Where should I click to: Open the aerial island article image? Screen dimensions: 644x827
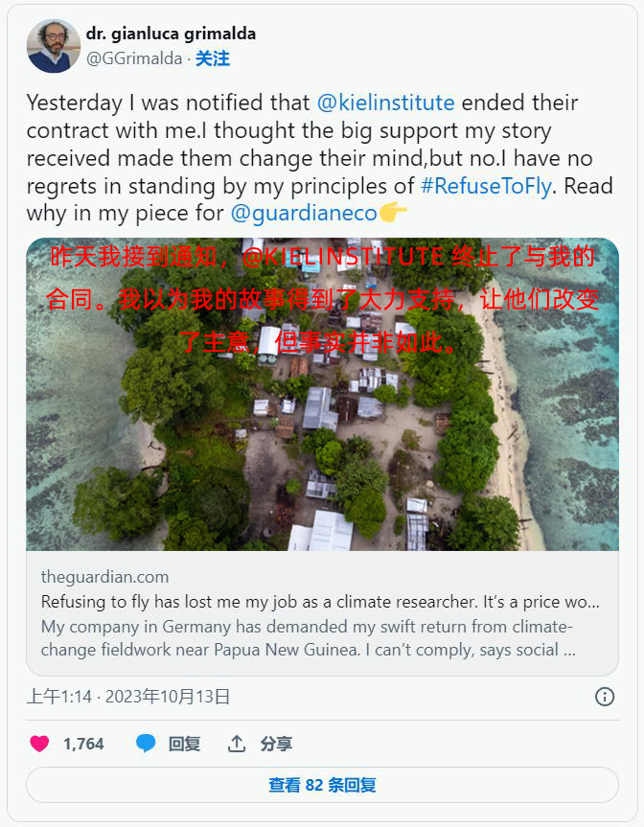[322, 395]
